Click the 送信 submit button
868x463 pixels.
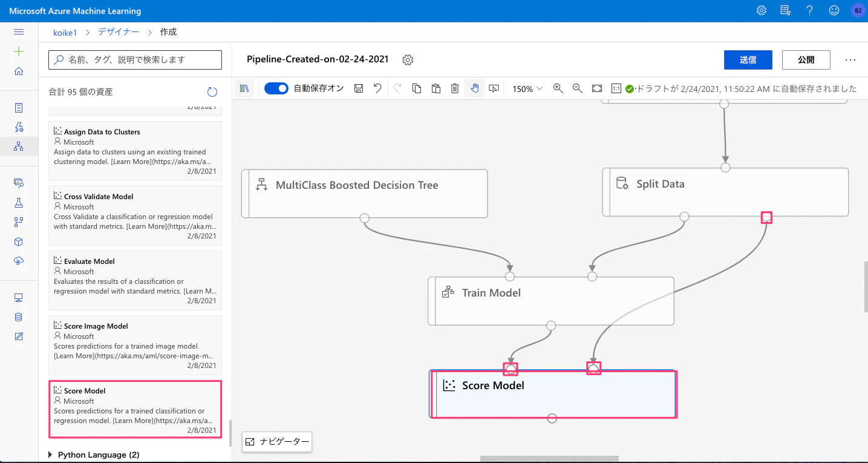748,60
